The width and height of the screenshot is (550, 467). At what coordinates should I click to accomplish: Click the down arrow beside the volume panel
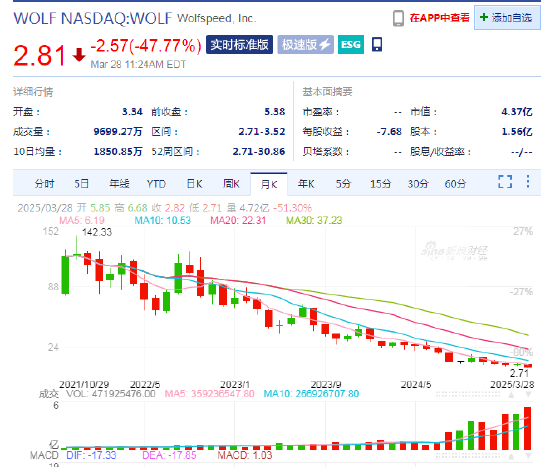click(528, 395)
